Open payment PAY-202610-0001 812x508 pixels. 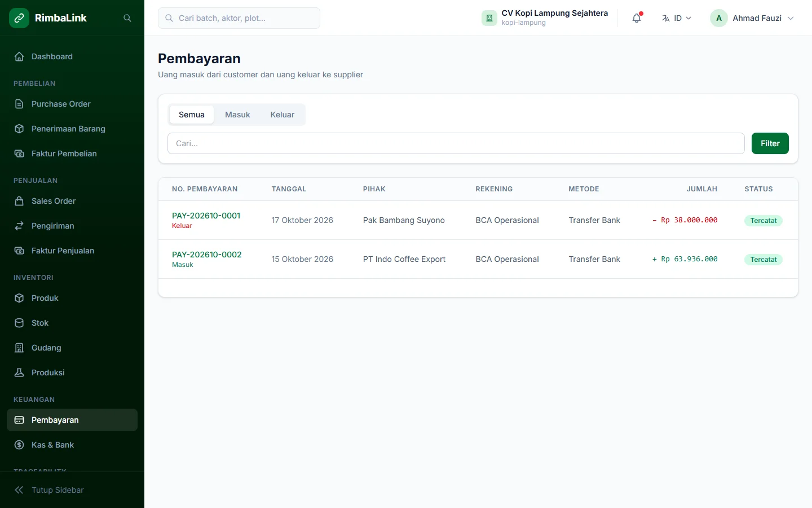pos(206,216)
